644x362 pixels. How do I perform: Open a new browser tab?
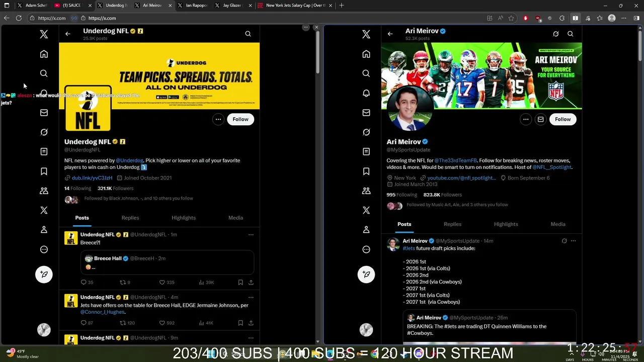pos(342,6)
